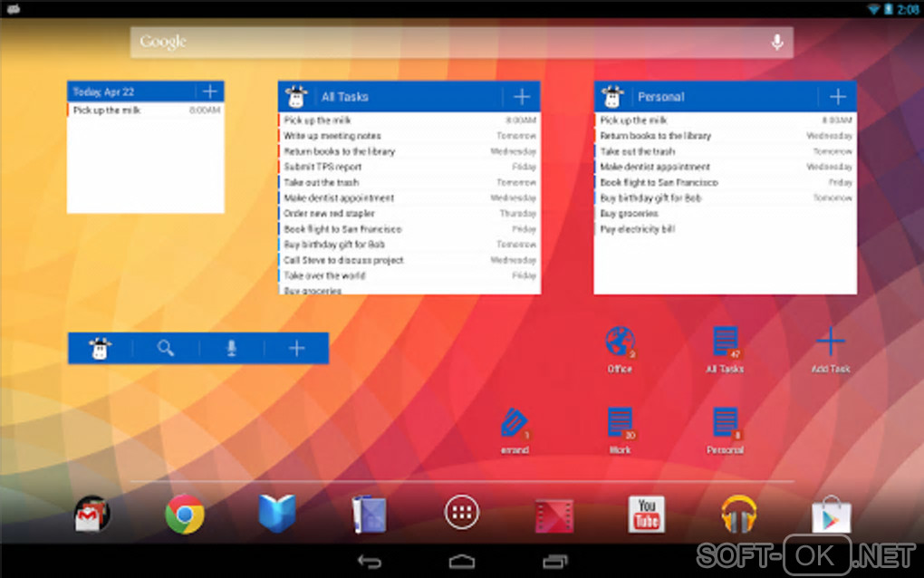Open the app drawer
The image size is (924, 578).
[461, 513]
